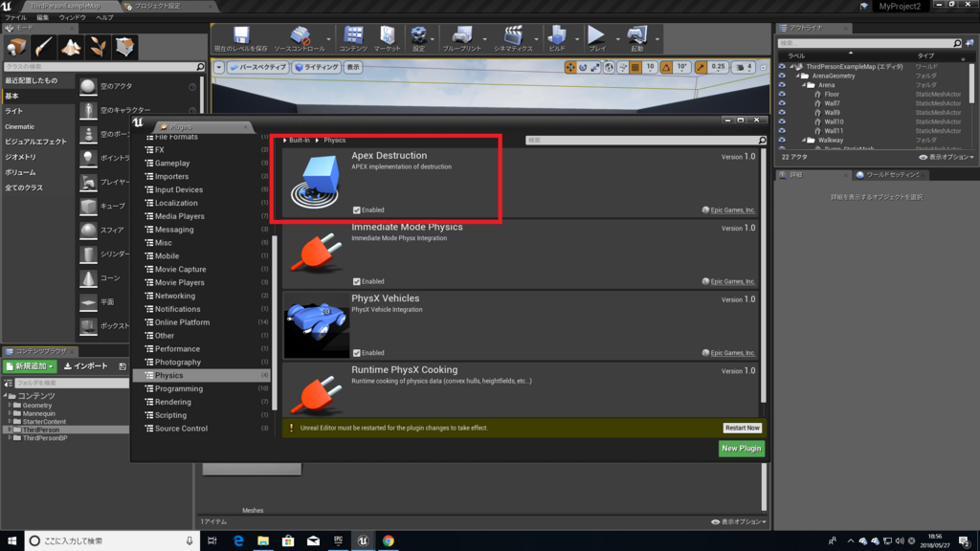
Task: Open Perspective view mode dropdown
Action: pos(257,68)
